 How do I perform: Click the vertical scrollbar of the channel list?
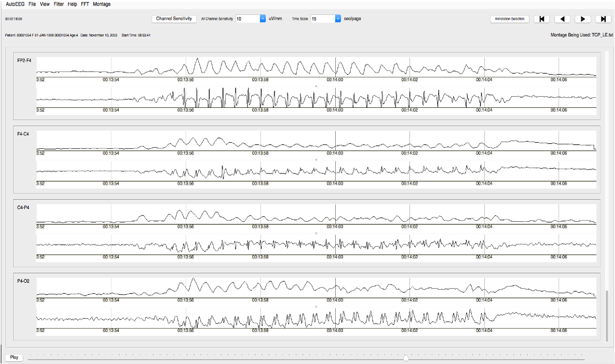pyautogui.click(x=606, y=315)
